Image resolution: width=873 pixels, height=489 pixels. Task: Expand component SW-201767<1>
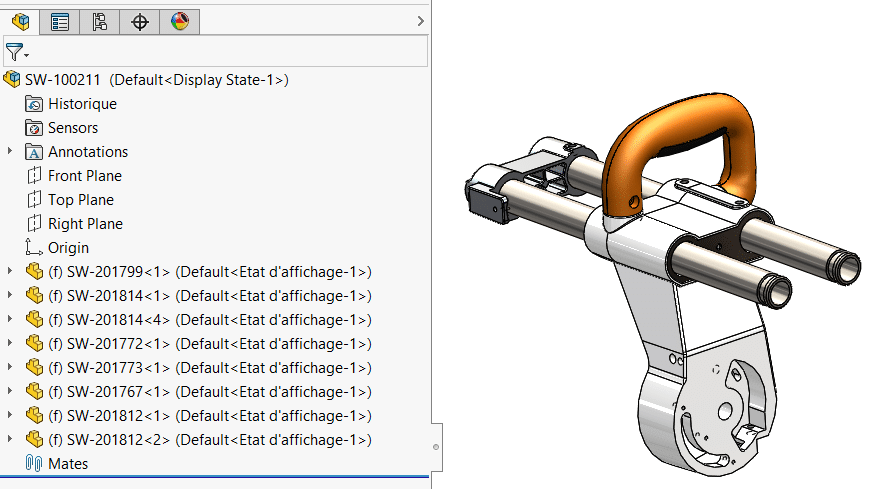(9, 390)
